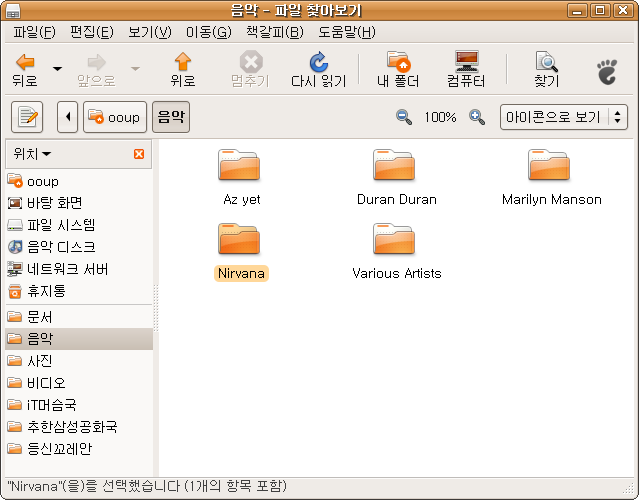
Task: Select the 추한삼성공화국 bookmark
Action: (x=79, y=427)
